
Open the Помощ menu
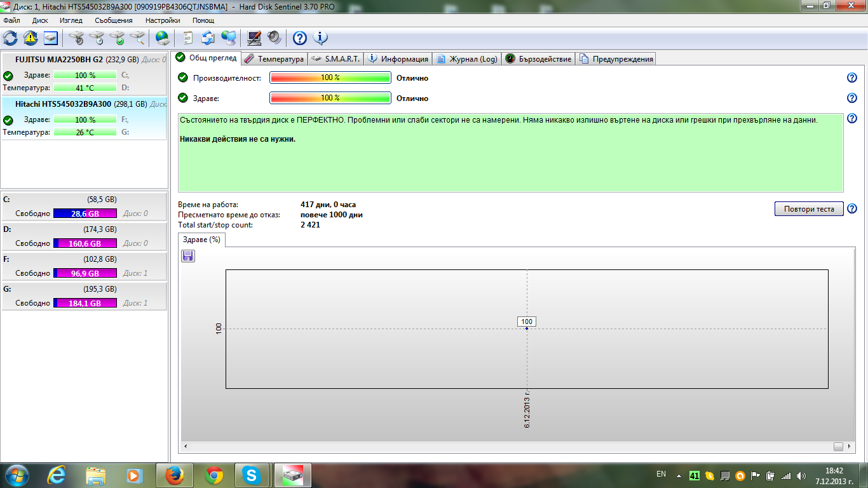point(203,20)
